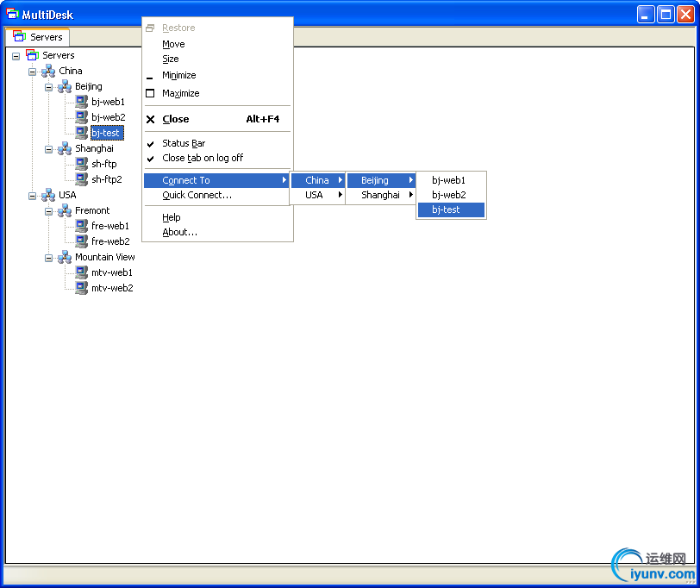Choose Size from the system menu
Image resolution: width=700 pixels, height=588 pixels.
pos(218,59)
